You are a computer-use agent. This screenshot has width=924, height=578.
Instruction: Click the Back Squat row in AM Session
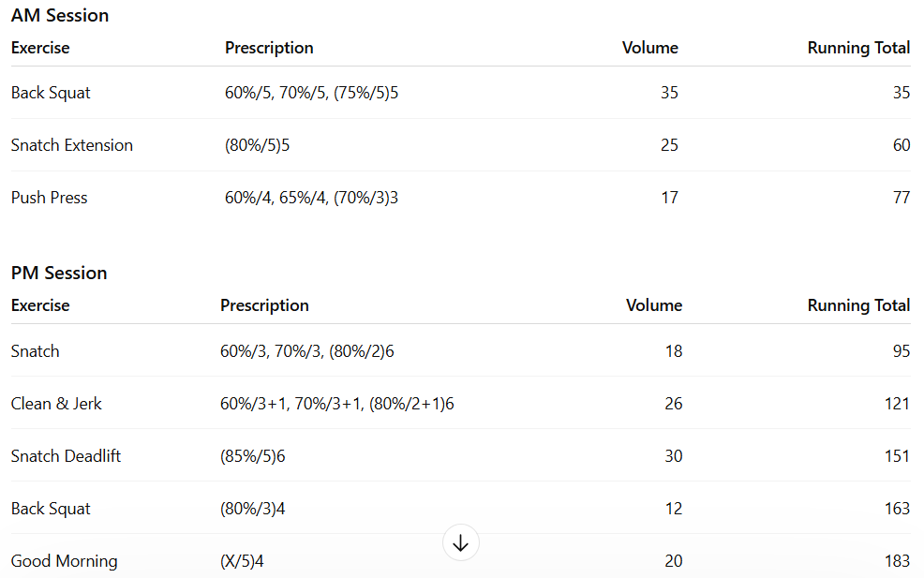(x=51, y=93)
